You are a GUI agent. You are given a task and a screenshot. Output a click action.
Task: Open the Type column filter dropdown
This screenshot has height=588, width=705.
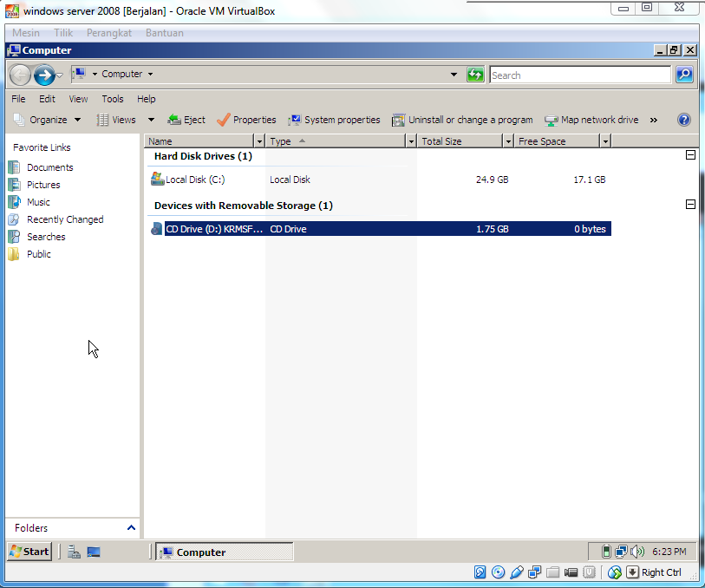tap(410, 141)
